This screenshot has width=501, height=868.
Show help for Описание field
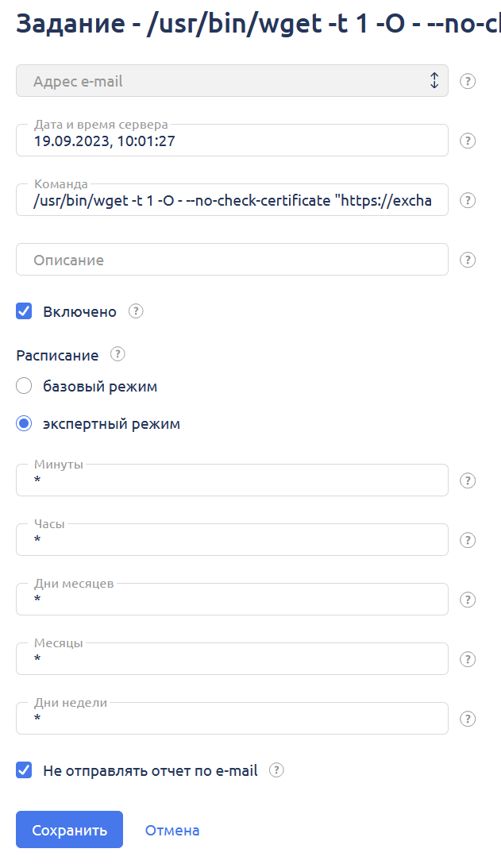tap(468, 260)
